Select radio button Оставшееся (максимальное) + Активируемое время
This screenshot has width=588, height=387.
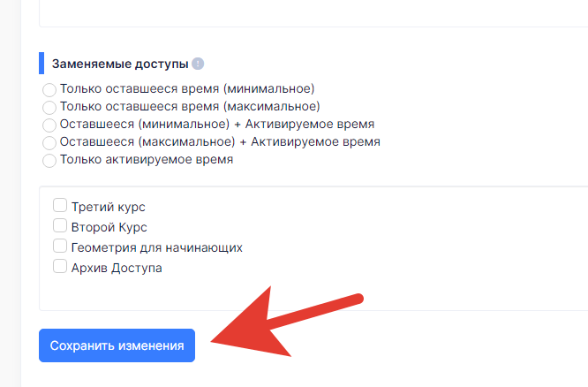tap(49, 142)
